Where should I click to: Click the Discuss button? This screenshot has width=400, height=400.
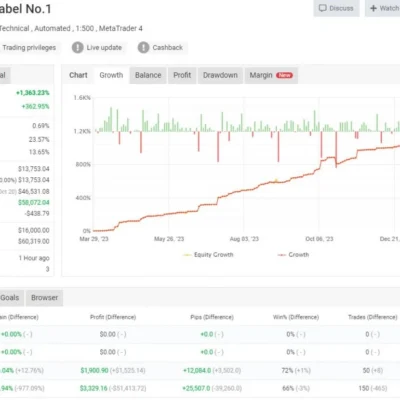click(336, 8)
